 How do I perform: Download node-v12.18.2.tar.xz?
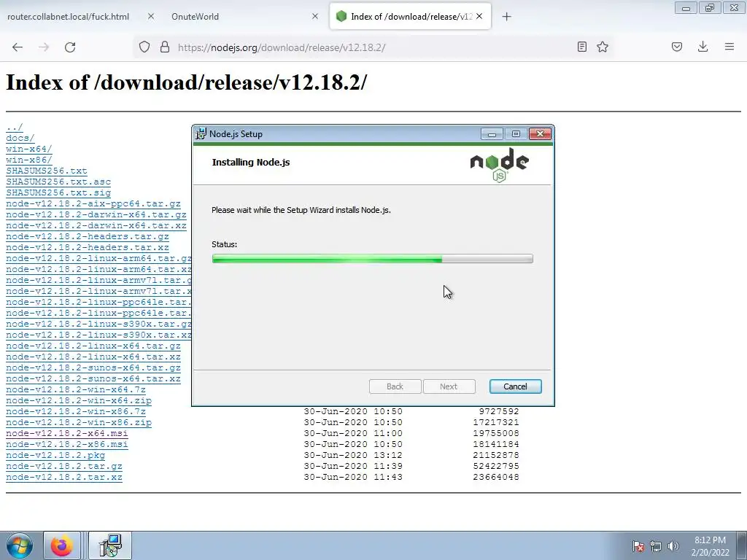[x=64, y=478]
